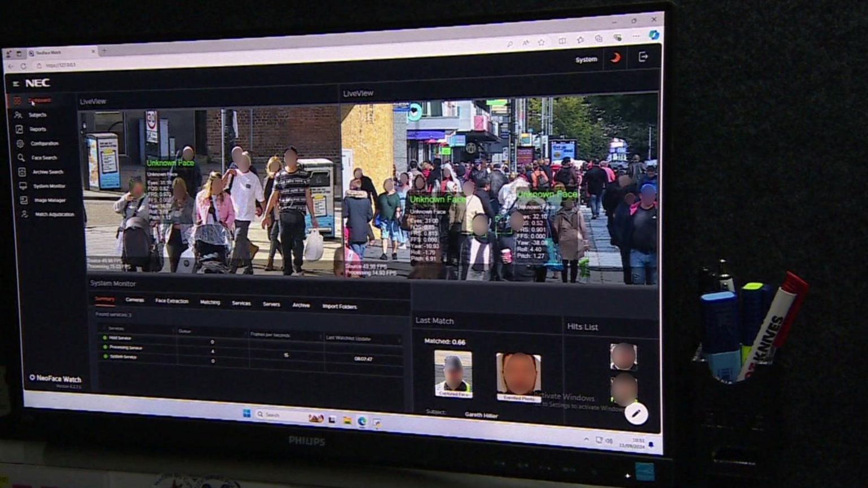This screenshot has height=488, width=868.
Task: Switch to the Cameras tab
Action: point(134,300)
